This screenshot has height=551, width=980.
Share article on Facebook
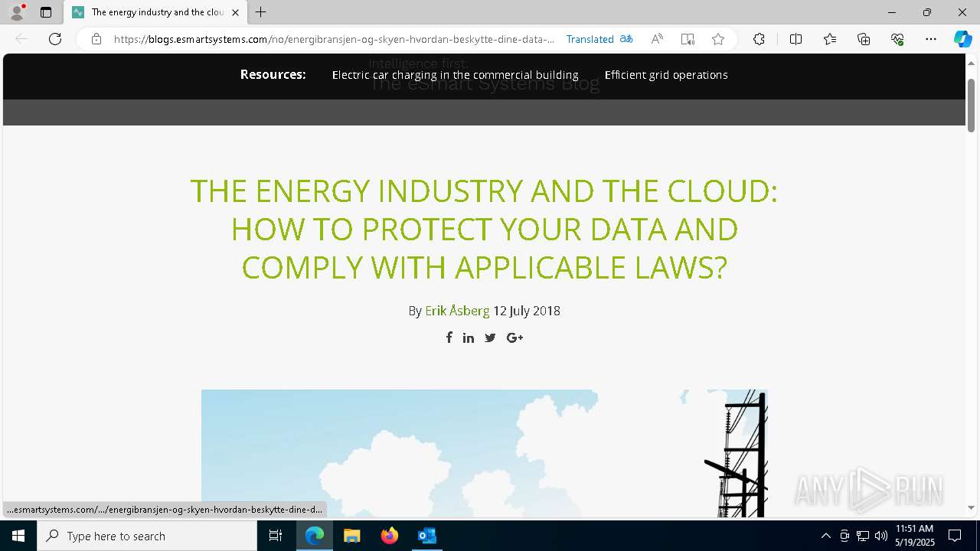(449, 337)
